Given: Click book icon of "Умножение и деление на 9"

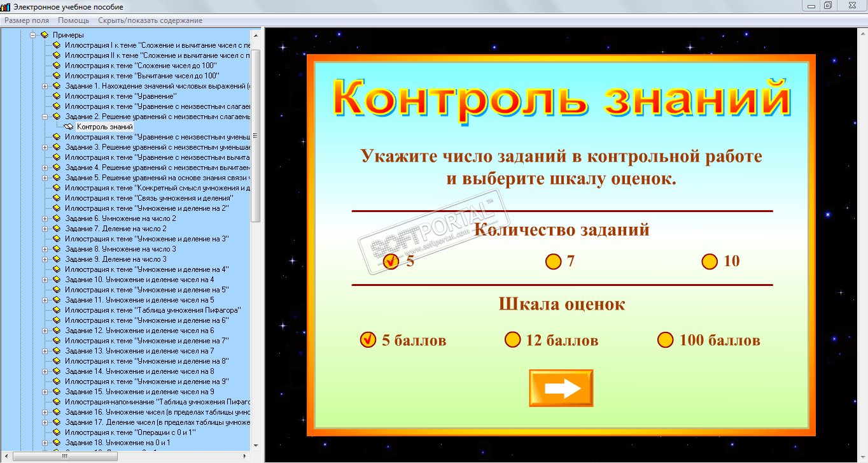Looking at the screenshot, I should [x=57, y=381].
